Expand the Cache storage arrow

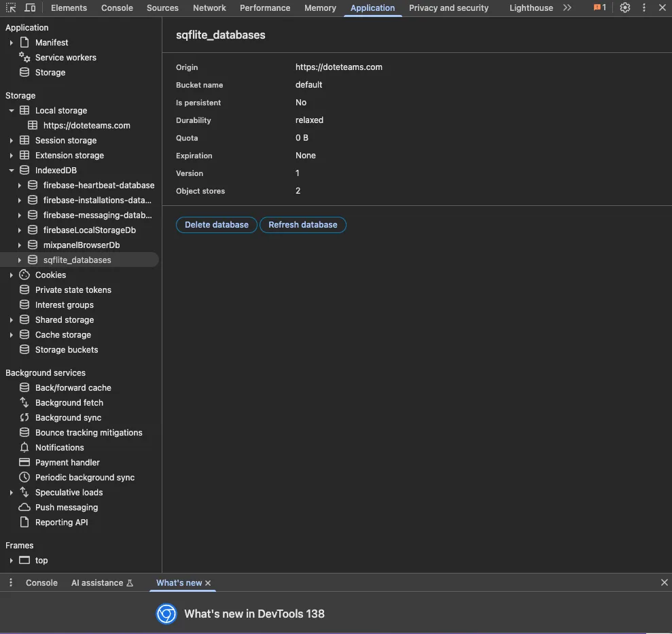(11, 335)
